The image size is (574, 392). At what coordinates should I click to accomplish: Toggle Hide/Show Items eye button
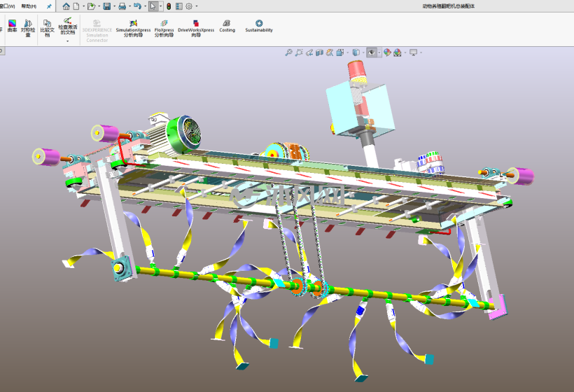tap(372, 52)
